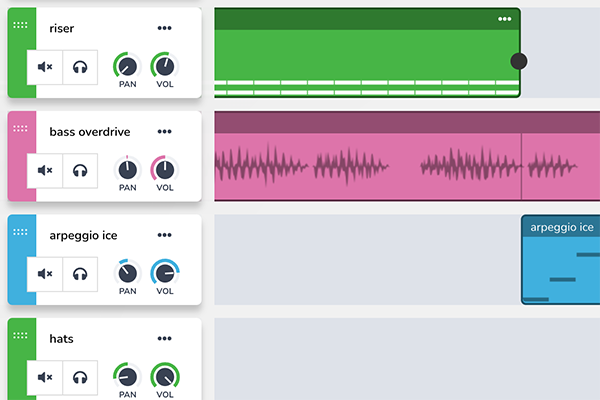Viewport: 600px width, 400px height.
Task: Click the riser VOL knob
Action: click(165, 66)
